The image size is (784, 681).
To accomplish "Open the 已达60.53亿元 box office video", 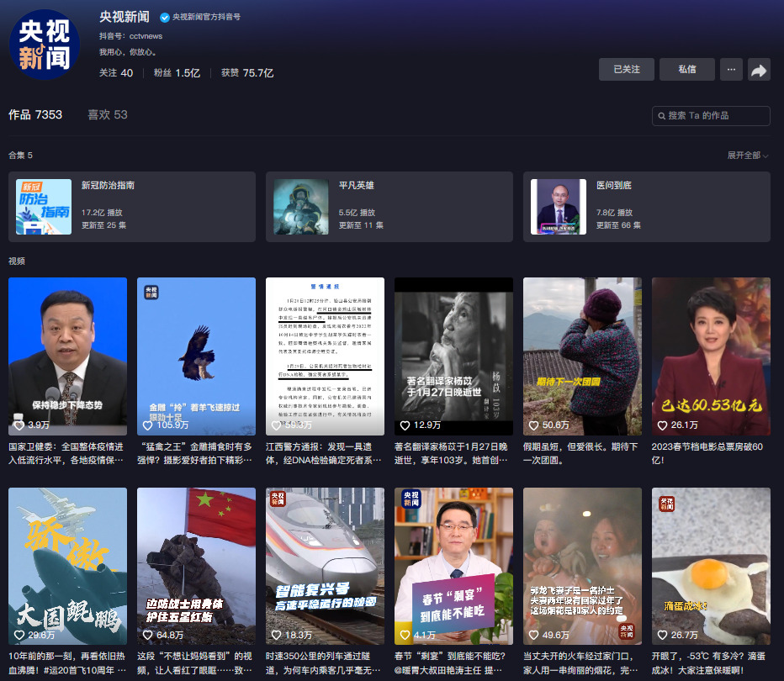I will tap(711, 356).
